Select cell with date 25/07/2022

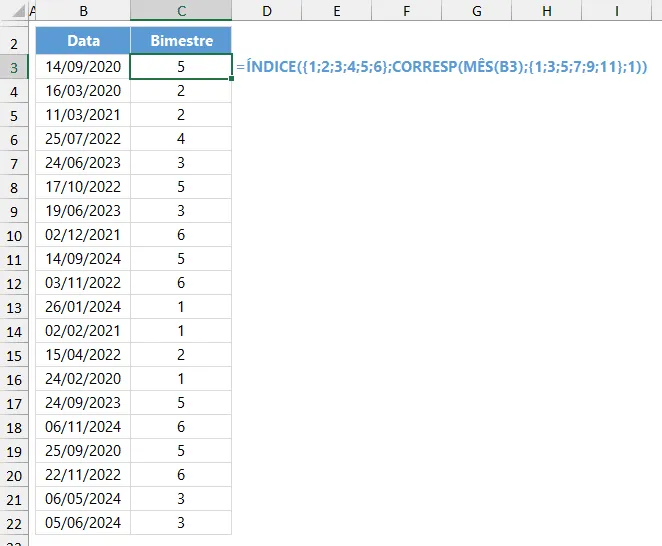[83, 139]
